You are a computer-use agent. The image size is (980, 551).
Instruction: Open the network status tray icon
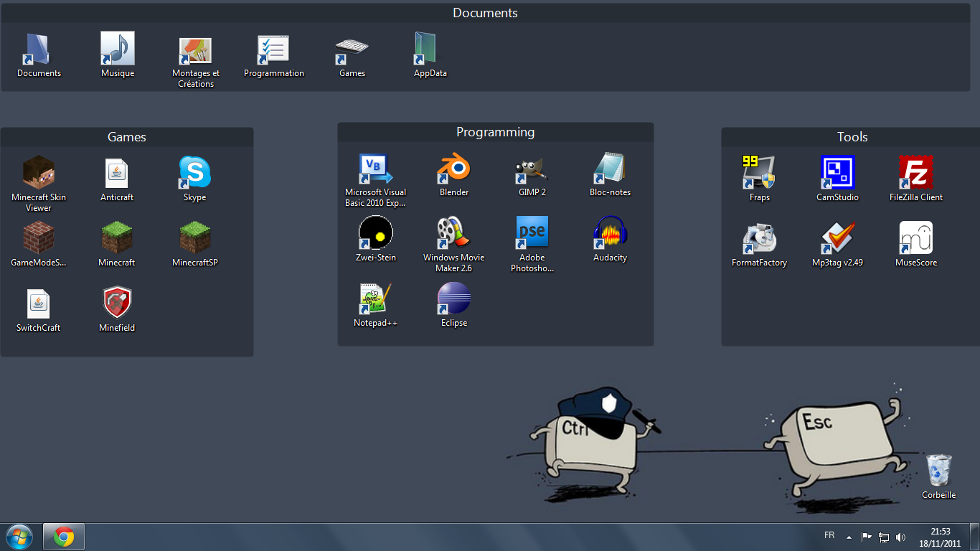(x=885, y=537)
